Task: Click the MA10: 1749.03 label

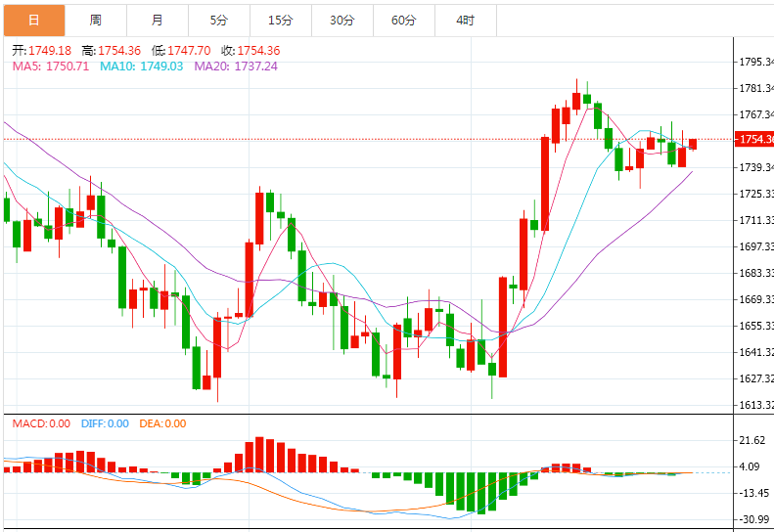Action: [x=142, y=66]
